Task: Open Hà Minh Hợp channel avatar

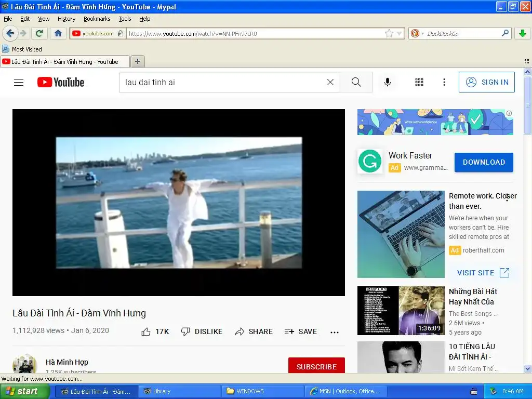Action: [x=24, y=364]
